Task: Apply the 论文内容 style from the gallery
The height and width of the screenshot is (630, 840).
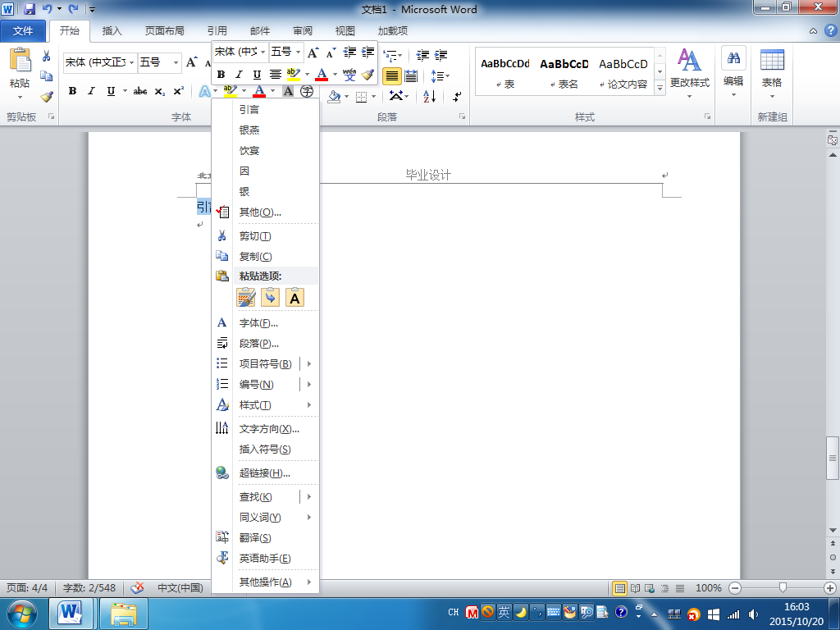Action: click(x=623, y=72)
